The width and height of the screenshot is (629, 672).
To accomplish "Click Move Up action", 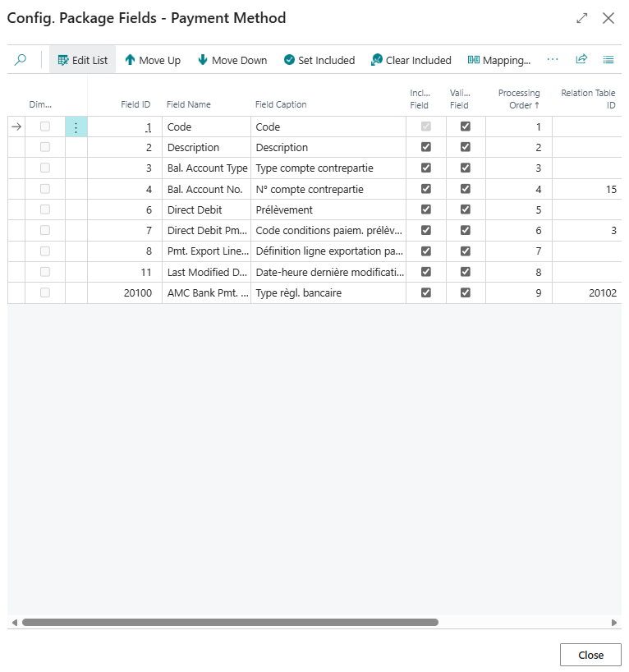I will click(x=153, y=60).
